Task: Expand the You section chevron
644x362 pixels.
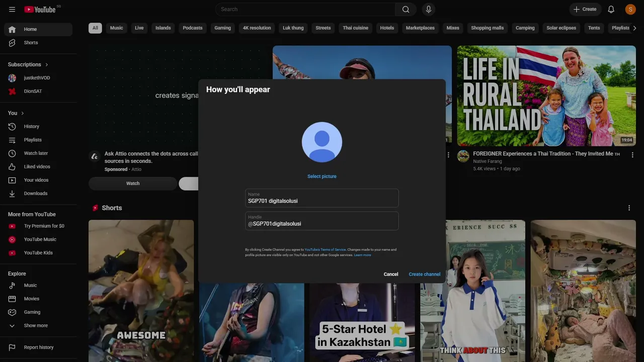Action: pyautogui.click(x=23, y=113)
